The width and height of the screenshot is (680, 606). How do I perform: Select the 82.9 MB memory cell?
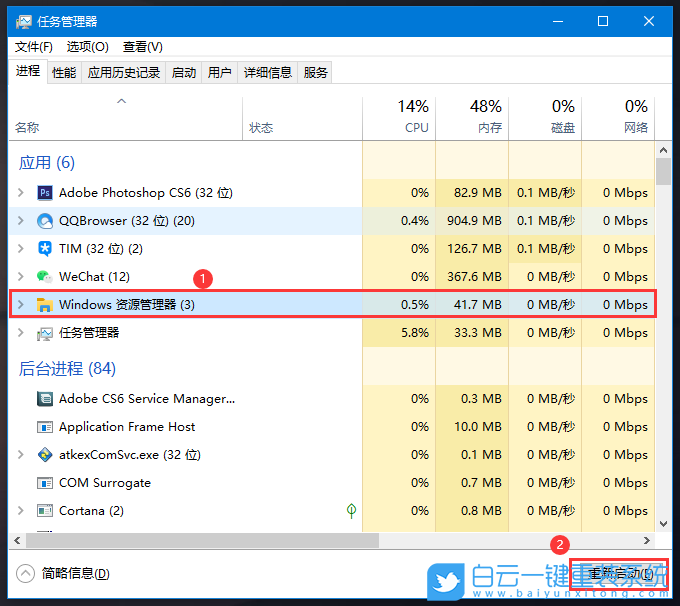[472, 193]
